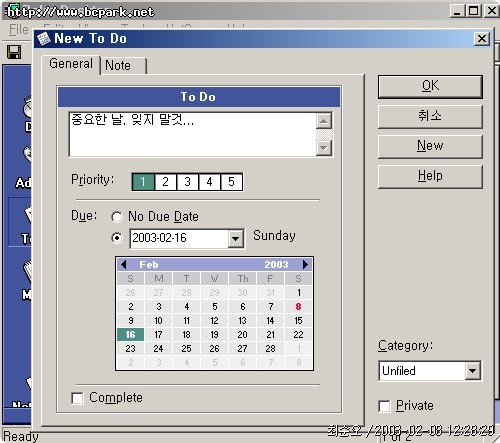Maximize the main application window
This screenshot has height=443, width=500.
[473, 11]
